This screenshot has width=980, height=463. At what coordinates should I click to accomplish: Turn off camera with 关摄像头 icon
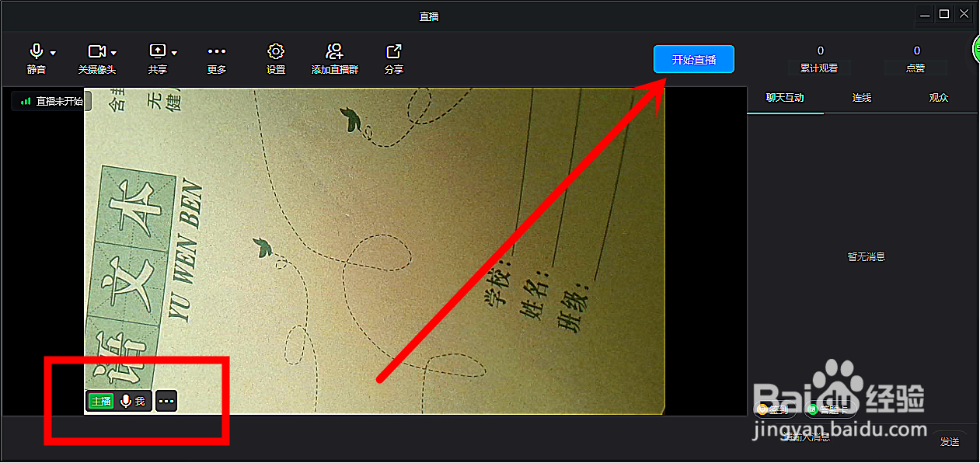[x=96, y=51]
